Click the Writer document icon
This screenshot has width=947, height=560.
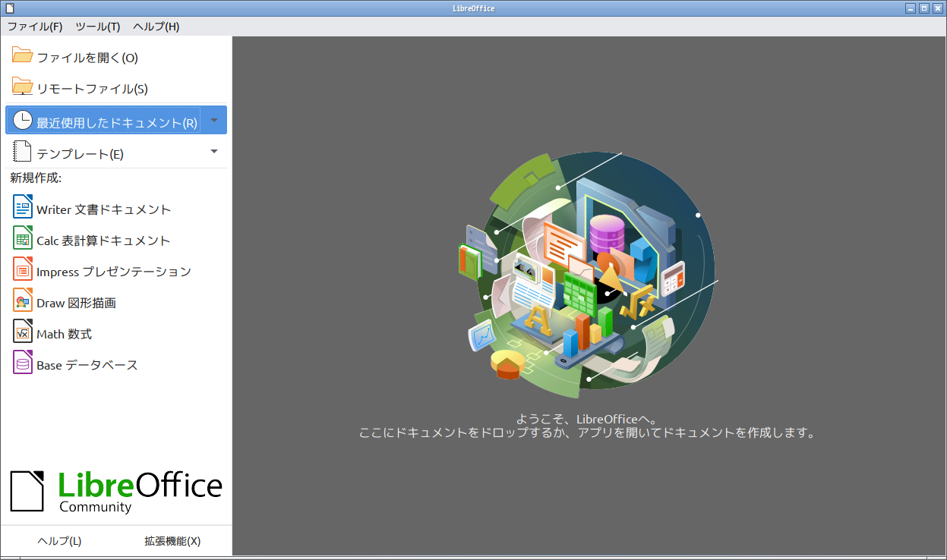(23, 207)
